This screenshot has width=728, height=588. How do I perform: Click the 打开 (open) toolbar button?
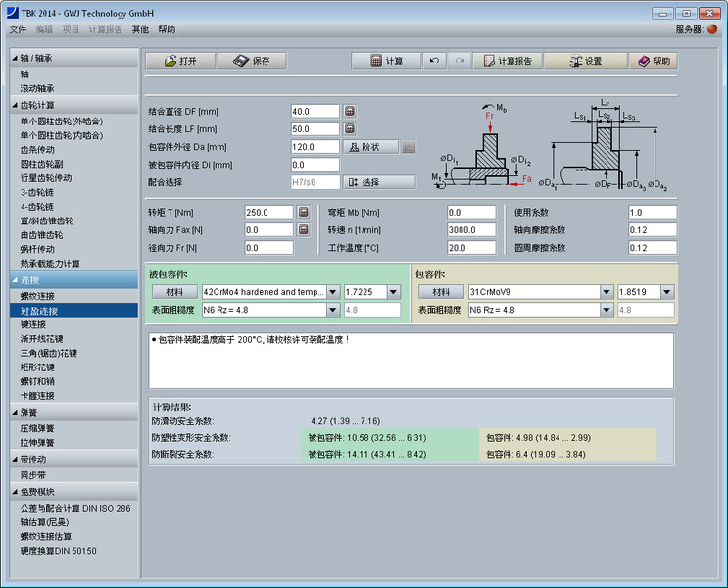179,61
